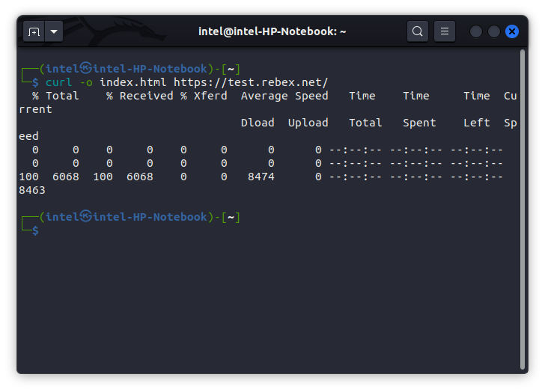Close the terminal with blue X
Image resolution: width=545 pixels, height=392 pixels.
(x=512, y=31)
